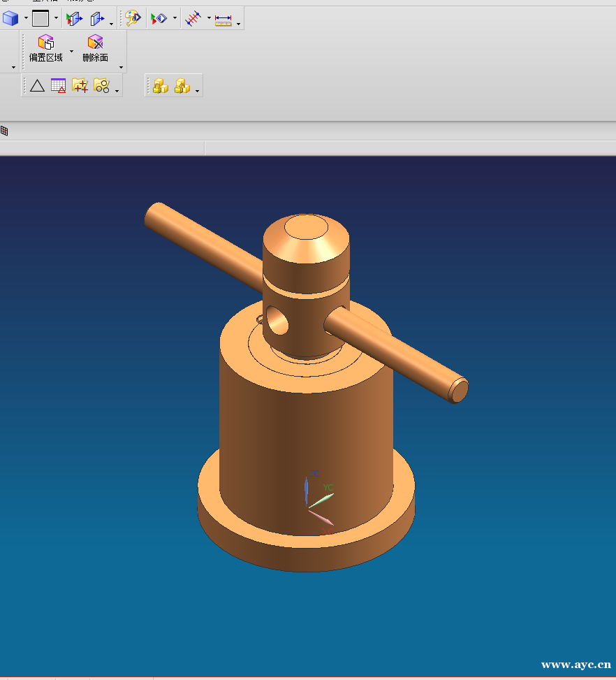Open the dropdown arrow beside the shaded cube

pos(26,19)
